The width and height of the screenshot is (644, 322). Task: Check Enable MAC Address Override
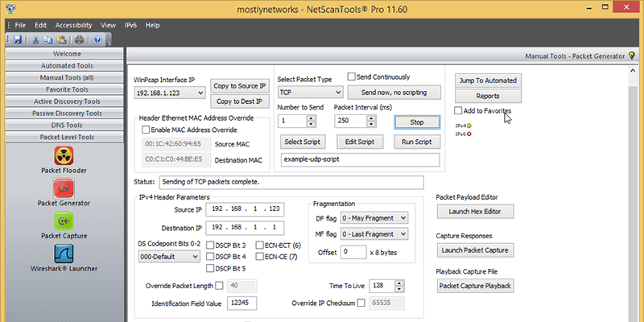pyautogui.click(x=146, y=129)
